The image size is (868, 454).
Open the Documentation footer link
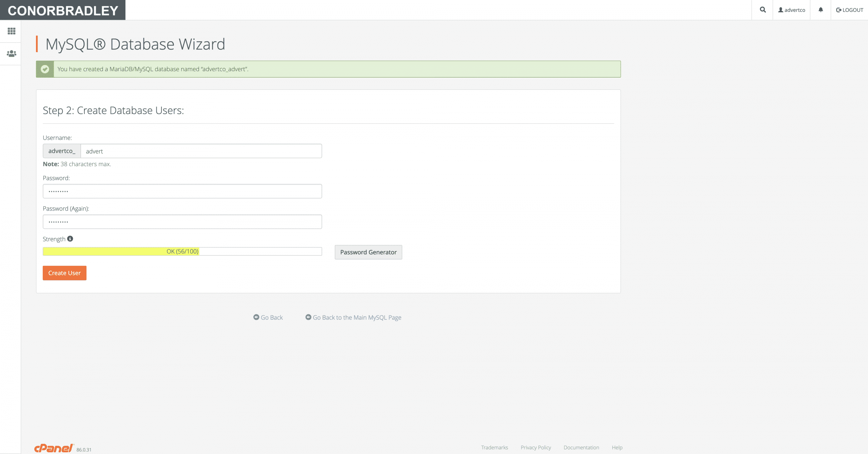coord(581,448)
